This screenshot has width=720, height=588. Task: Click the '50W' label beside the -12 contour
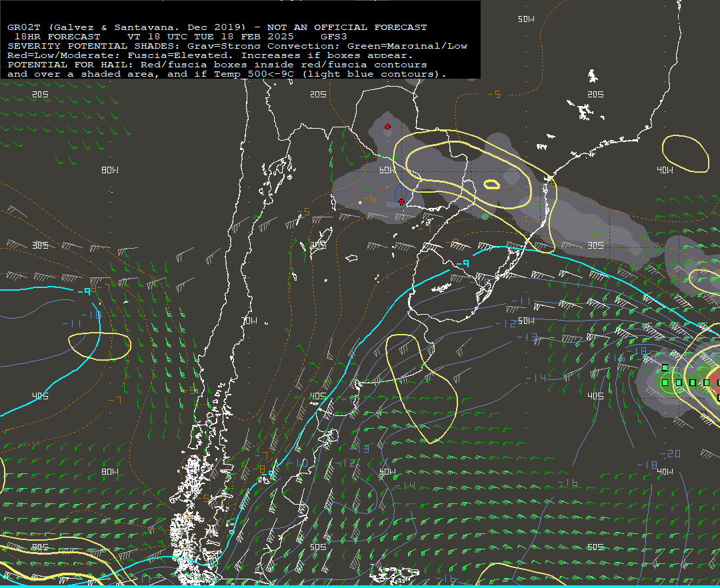click(526, 321)
